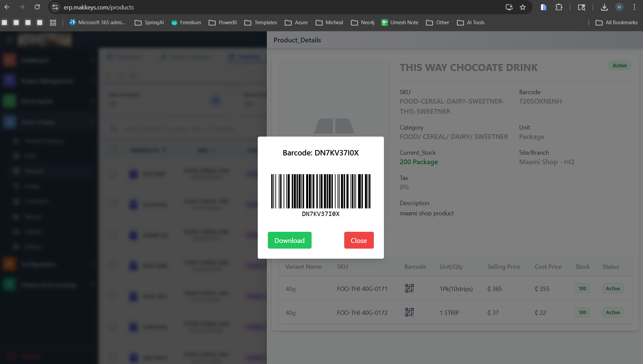Click the Product_Details panel heading

pyautogui.click(x=297, y=40)
